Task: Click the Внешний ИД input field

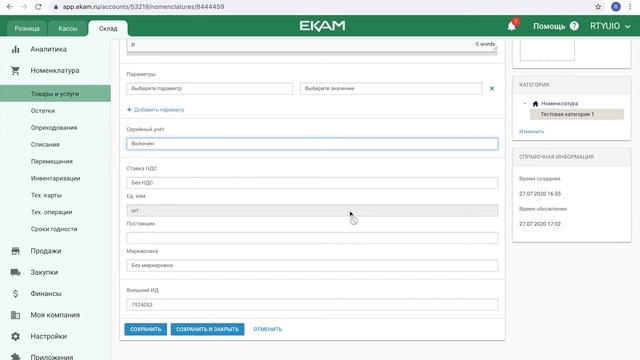Action: point(312,304)
